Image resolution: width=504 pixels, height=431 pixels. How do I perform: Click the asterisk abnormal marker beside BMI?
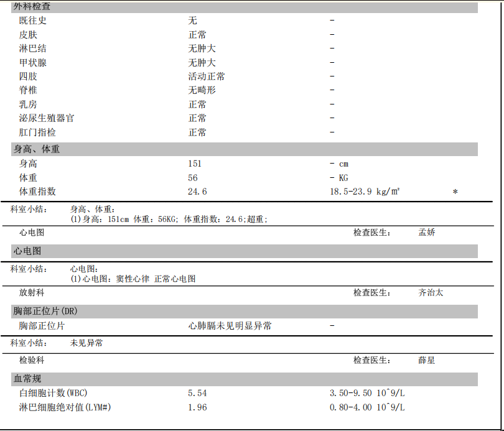click(455, 192)
